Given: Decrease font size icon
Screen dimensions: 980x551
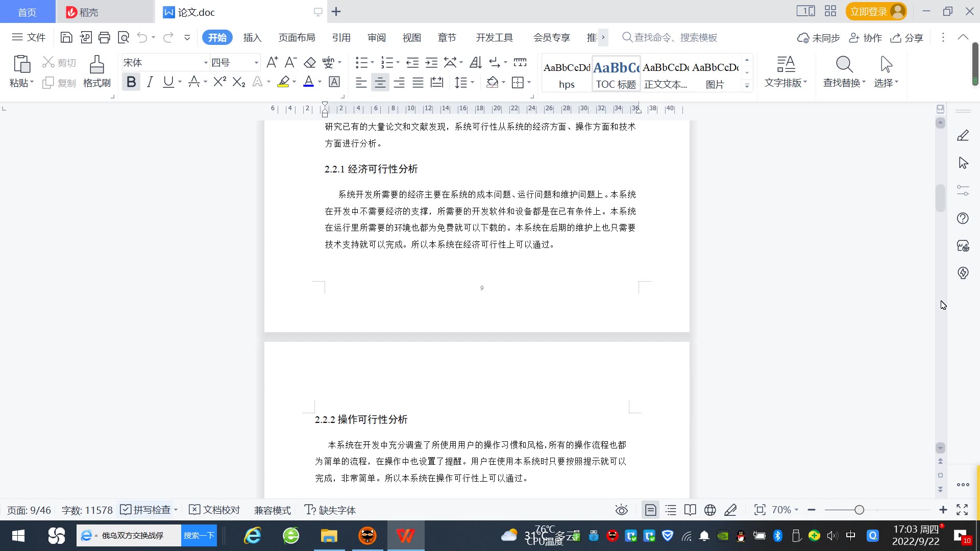Looking at the screenshot, I should point(290,62).
